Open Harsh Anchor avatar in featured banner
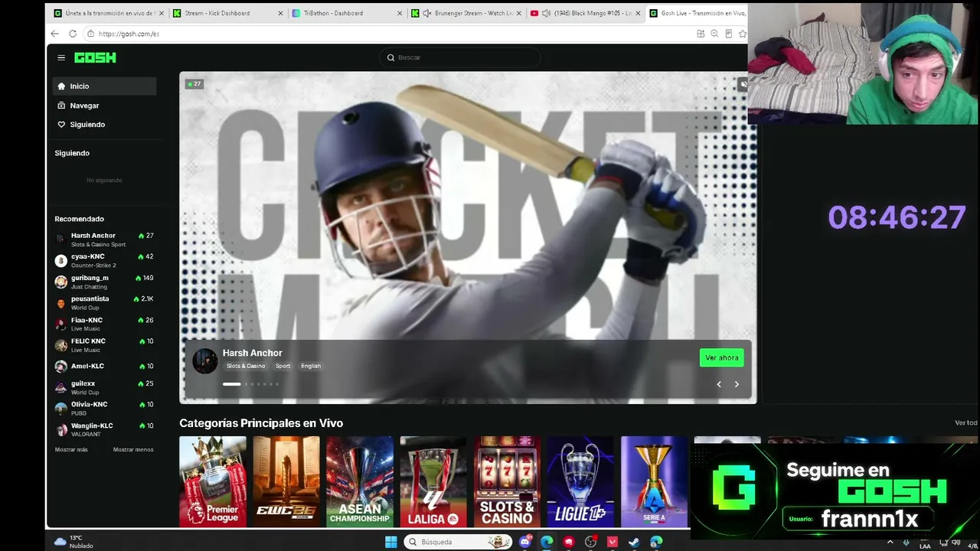The height and width of the screenshot is (551, 980). 204,360
